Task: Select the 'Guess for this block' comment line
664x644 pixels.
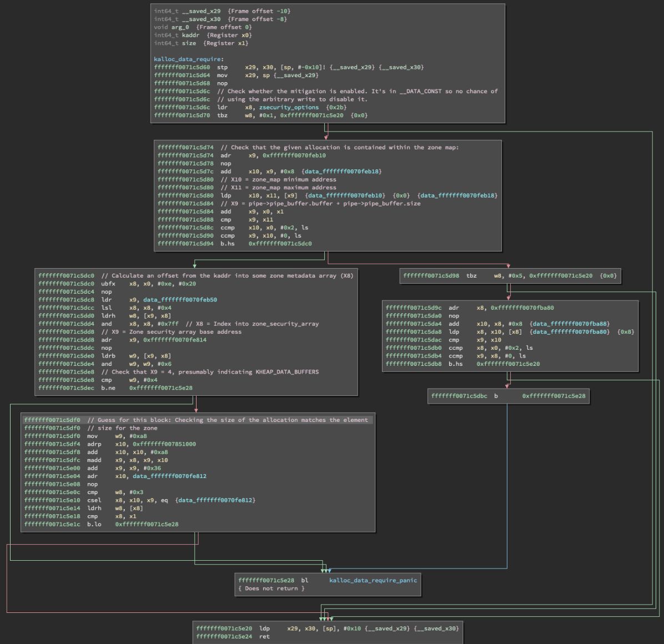Action: point(196,420)
